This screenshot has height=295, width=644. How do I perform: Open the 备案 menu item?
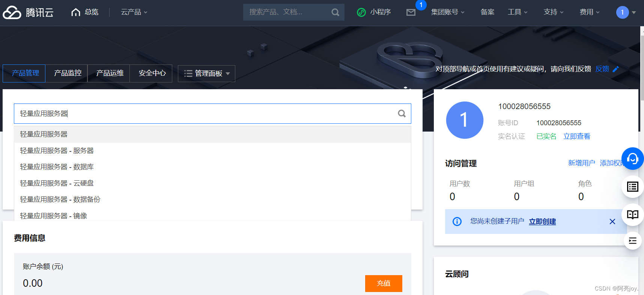(x=487, y=12)
